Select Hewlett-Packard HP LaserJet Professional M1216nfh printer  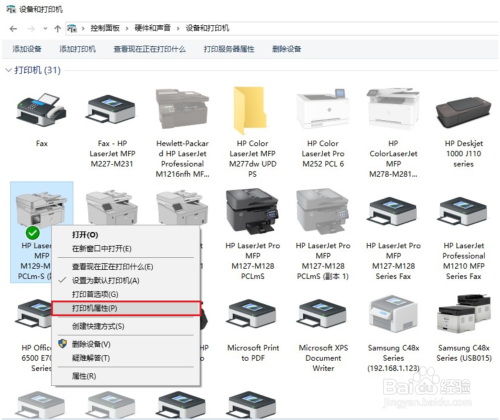[x=182, y=109]
